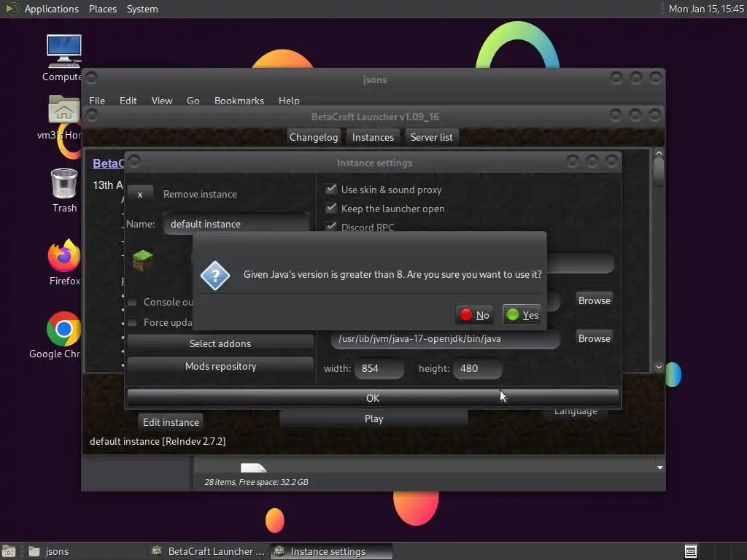This screenshot has width=747, height=560.
Task: Click the changelog scrollbar down arrow
Action: click(x=659, y=367)
